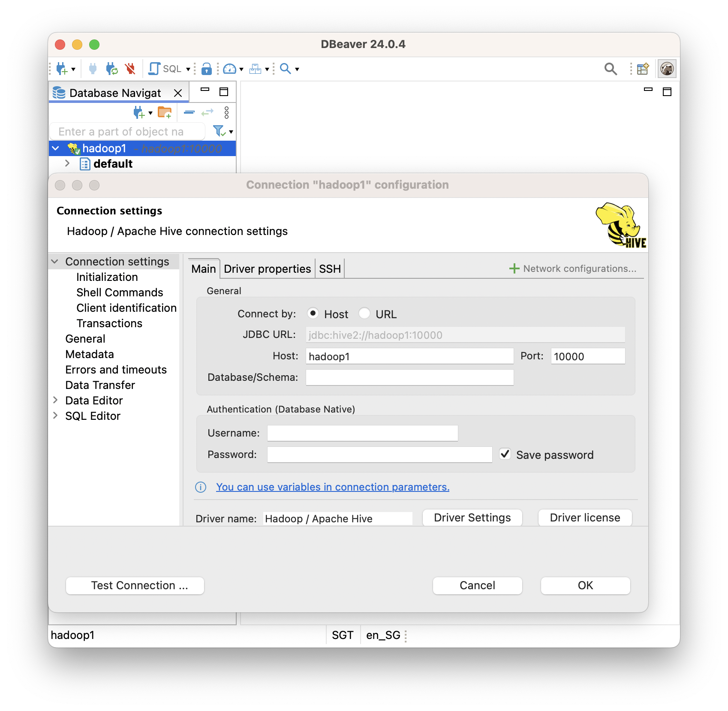Click navigator New Connection plug icon

[139, 113]
